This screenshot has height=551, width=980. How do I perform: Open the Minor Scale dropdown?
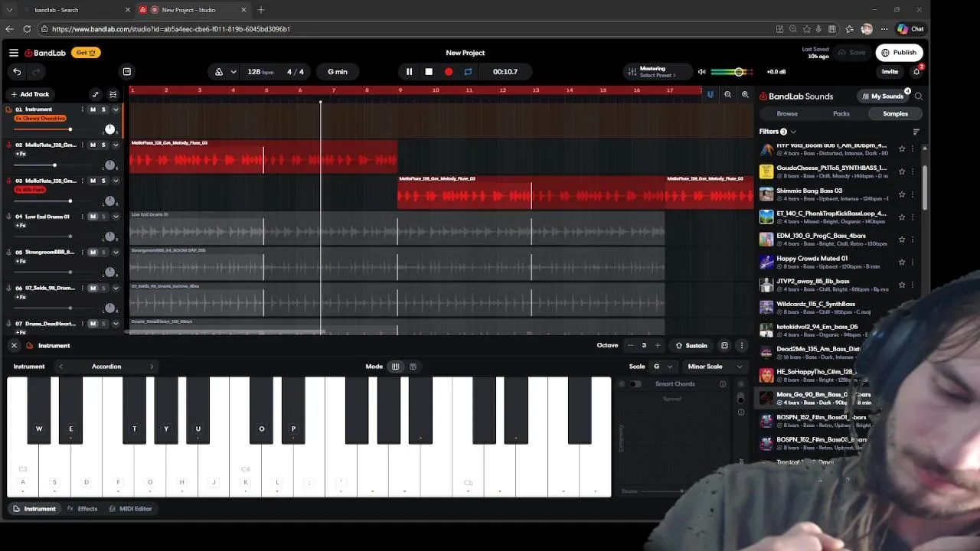click(715, 367)
